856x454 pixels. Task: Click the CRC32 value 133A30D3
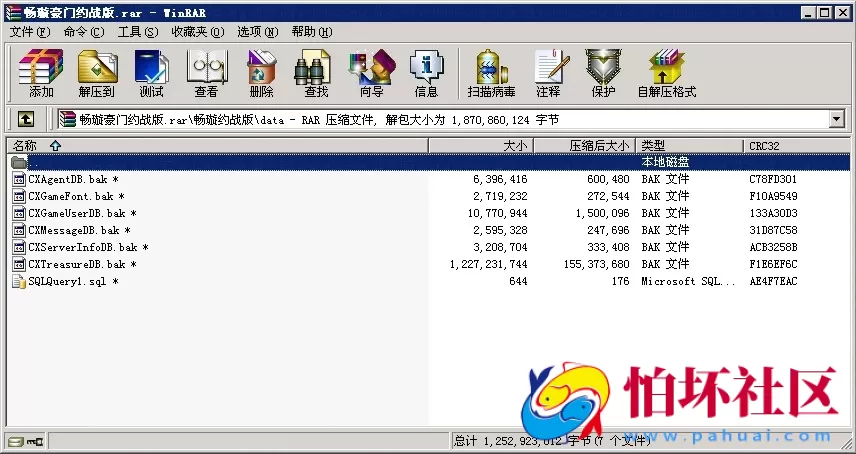click(773, 213)
